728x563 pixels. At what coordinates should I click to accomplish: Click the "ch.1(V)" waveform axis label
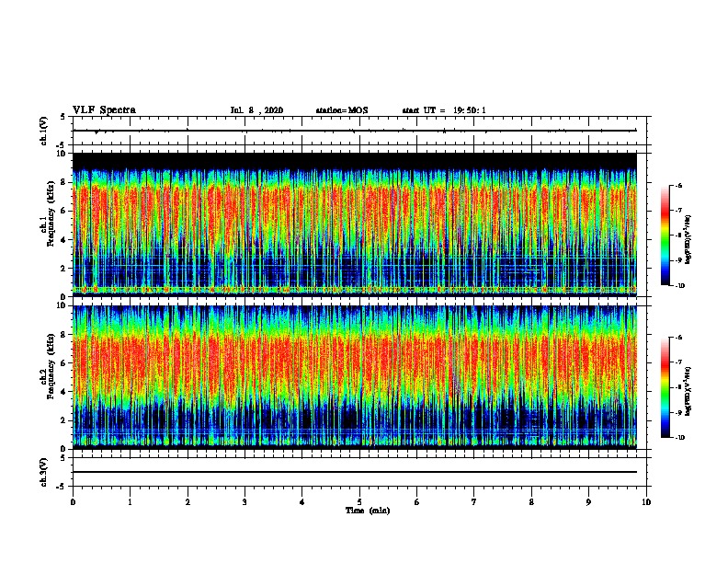(x=44, y=131)
